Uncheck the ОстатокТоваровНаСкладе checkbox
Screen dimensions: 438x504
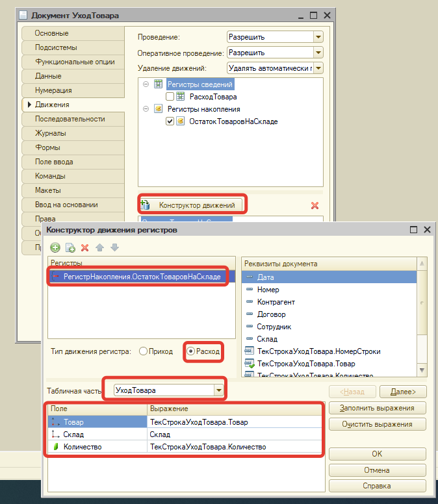coord(170,121)
